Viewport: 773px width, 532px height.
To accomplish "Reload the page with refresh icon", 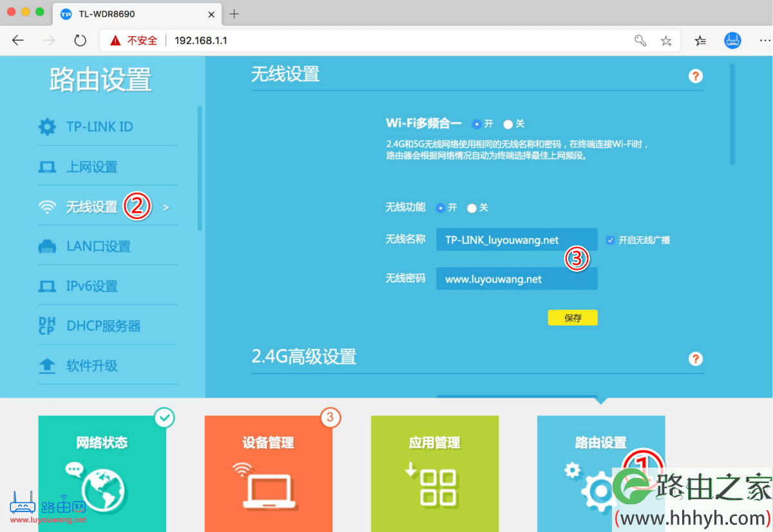I will [x=80, y=41].
